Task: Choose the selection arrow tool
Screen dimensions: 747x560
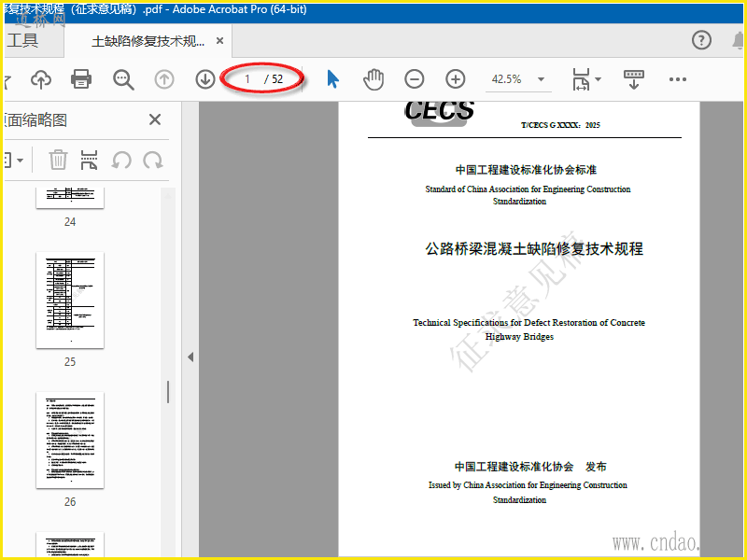Action: (333, 79)
